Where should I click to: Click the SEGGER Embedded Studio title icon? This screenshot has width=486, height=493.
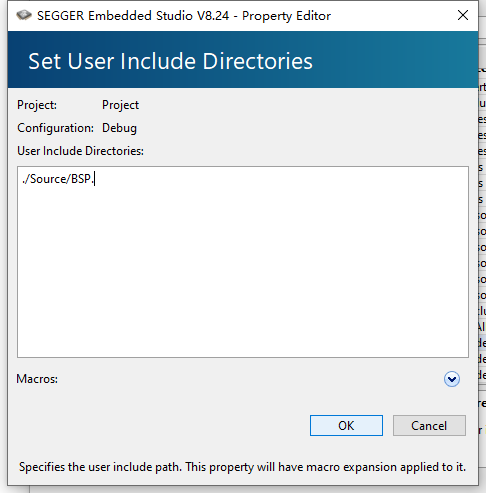click(24, 15)
